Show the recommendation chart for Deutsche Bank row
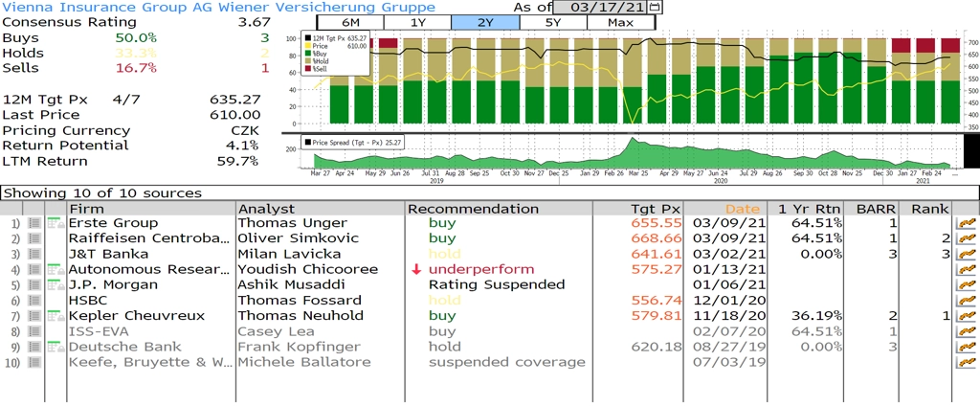 pos(967,348)
